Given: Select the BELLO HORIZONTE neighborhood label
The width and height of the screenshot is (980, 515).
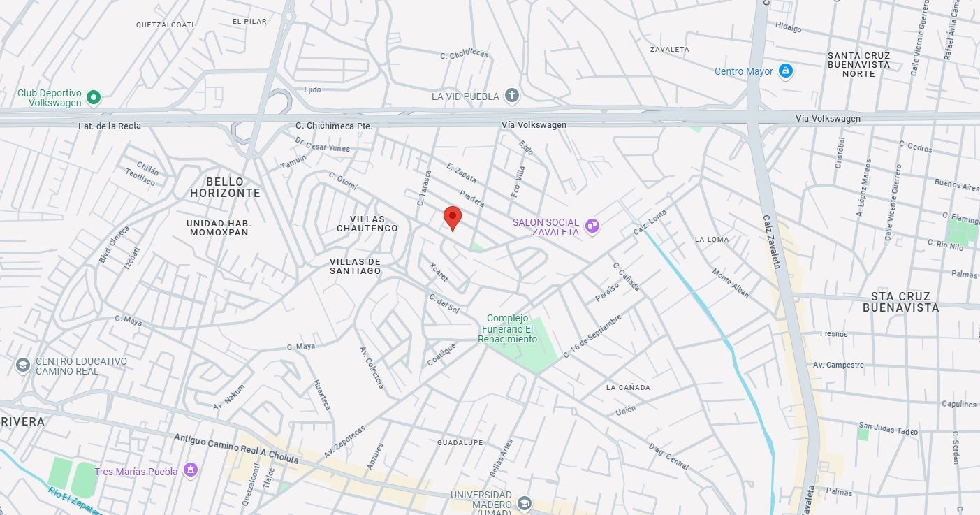Looking at the screenshot, I should [225, 187].
